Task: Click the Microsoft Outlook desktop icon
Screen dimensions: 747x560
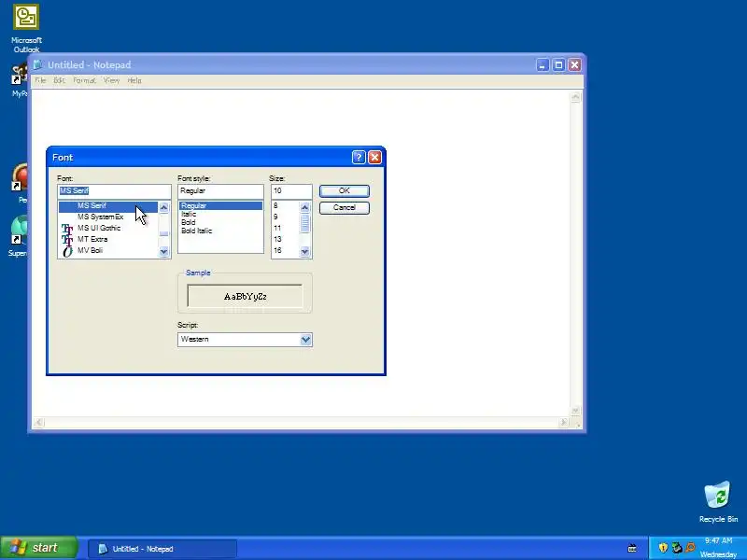Action: click(x=26, y=28)
